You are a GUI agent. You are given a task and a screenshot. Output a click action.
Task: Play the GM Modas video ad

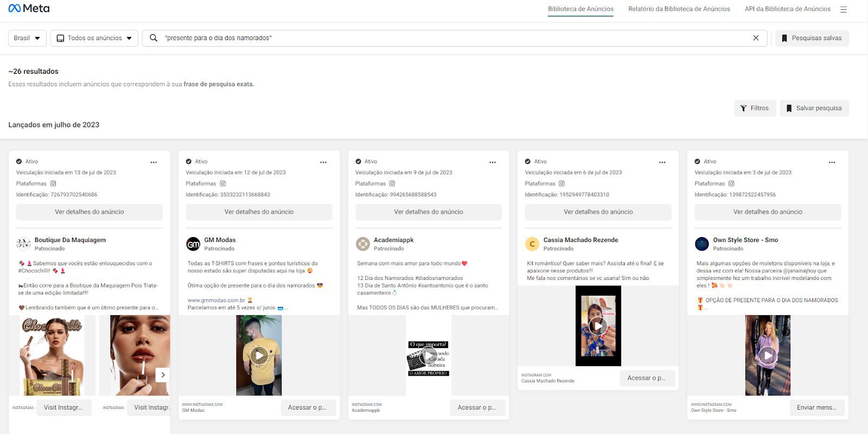pyautogui.click(x=259, y=356)
